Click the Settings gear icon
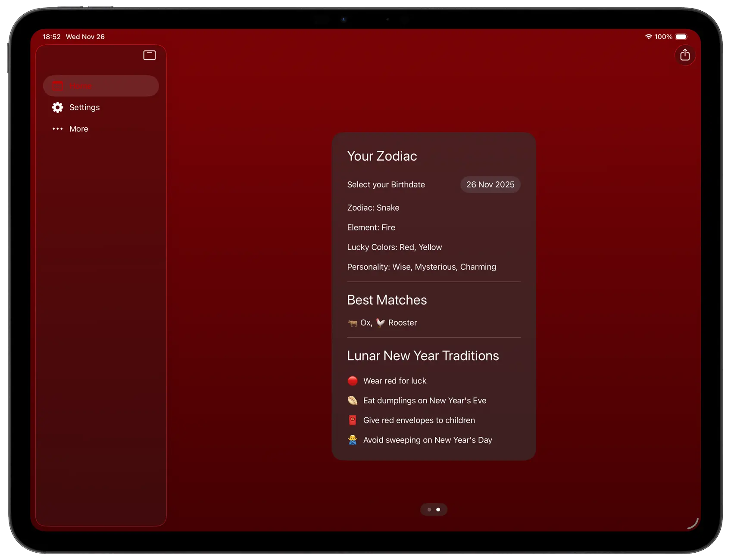This screenshot has width=731, height=560. pos(57,107)
